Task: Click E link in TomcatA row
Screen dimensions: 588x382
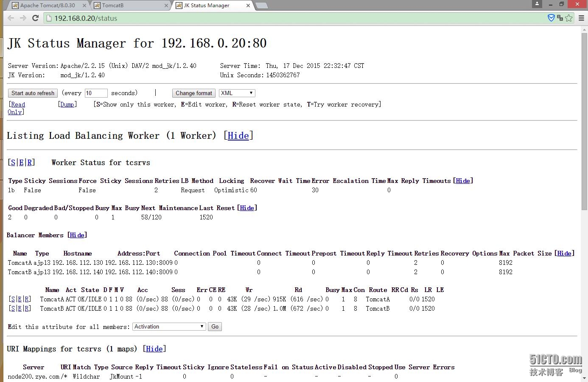Action: [20, 299]
